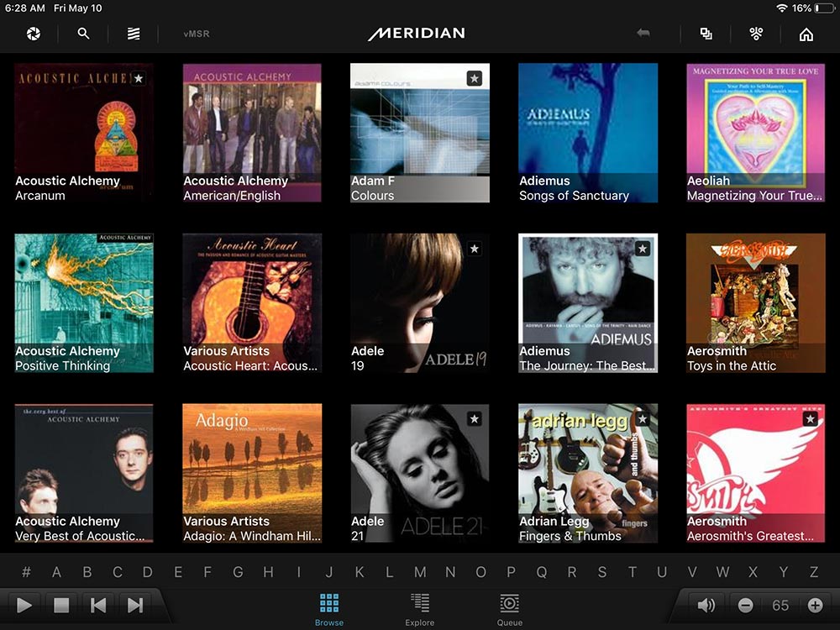Open Acoustic Alchemy Arcanum album
Viewport: 840px width, 630px height.
(x=83, y=133)
